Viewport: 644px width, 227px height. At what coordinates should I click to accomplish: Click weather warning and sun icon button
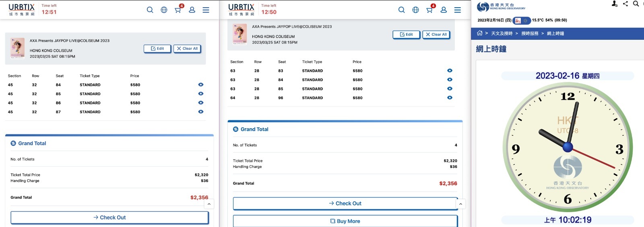[522, 20]
